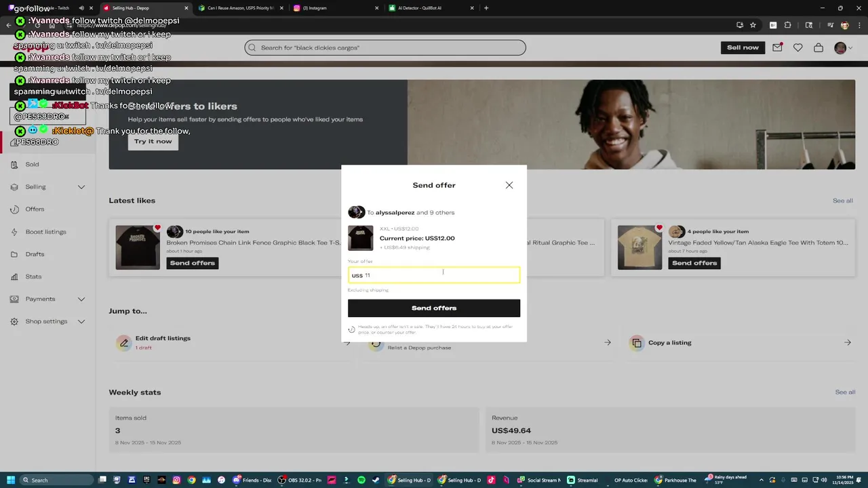Open Offers in the sidebar
This screenshot has width=868, height=488.
tap(35, 209)
